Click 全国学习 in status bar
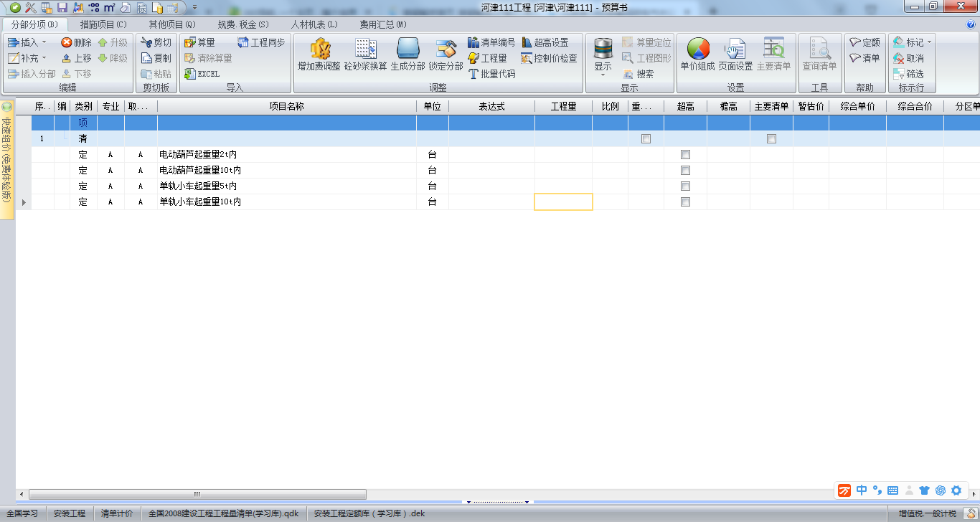The image size is (980, 522). pos(22,513)
